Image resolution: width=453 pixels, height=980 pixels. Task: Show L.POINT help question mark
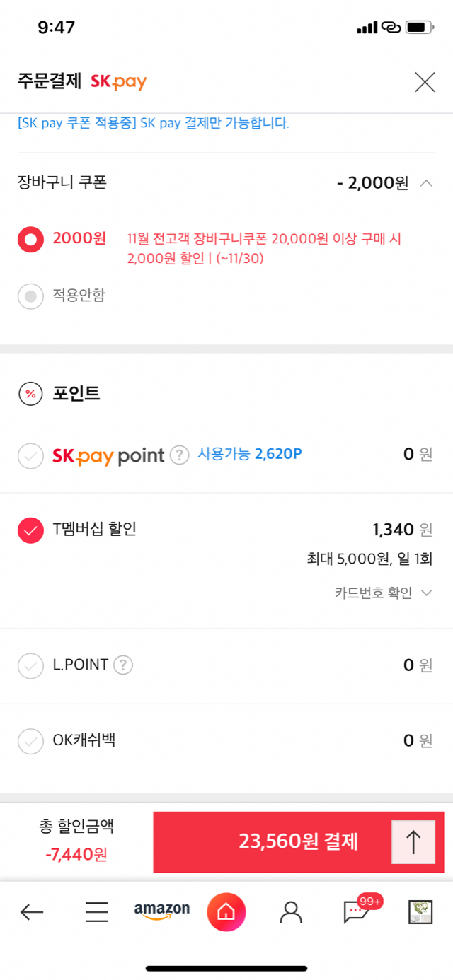click(x=123, y=665)
